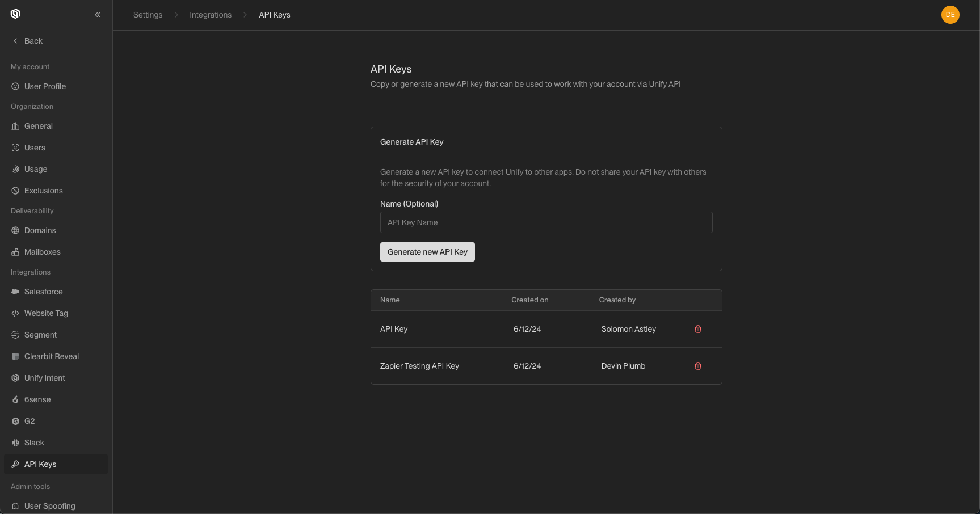Select the 6sense integration
The width and height of the screenshot is (980, 514).
pyautogui.click(x=38, y=399)
